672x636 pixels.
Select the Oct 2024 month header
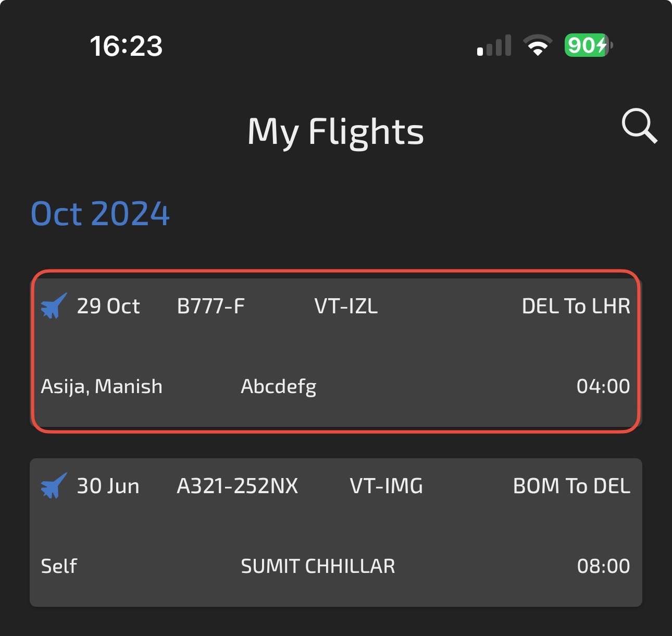tap(101, 214)
